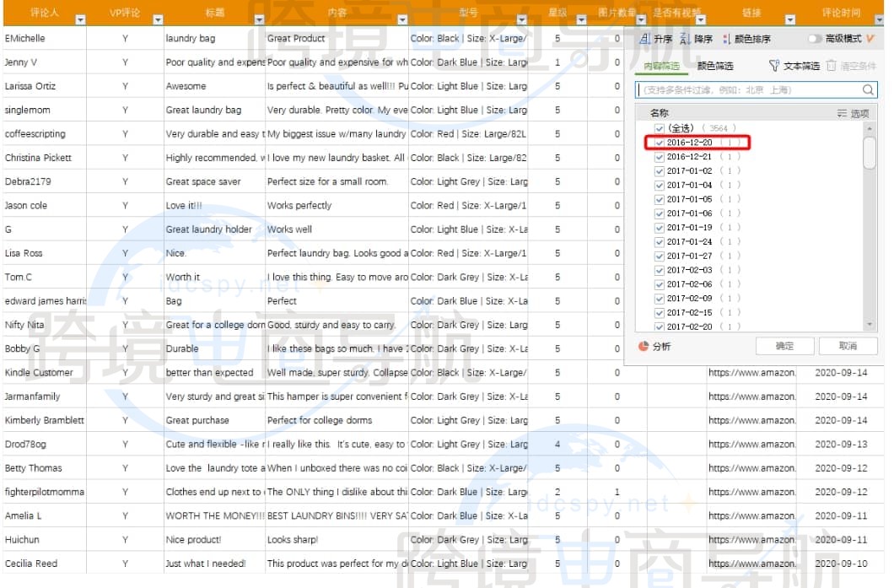Viewport: 894px width, 588px height.
Task: Open 颜色排序 color sort option
Action: [746, 39]
